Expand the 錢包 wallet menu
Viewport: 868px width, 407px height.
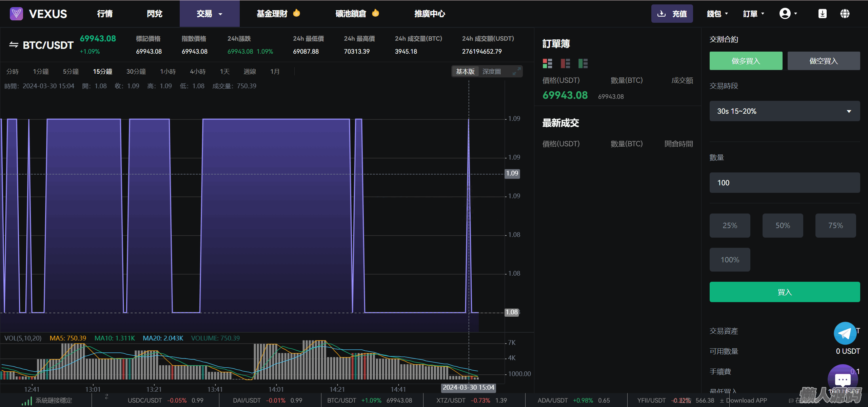point(717,14)
